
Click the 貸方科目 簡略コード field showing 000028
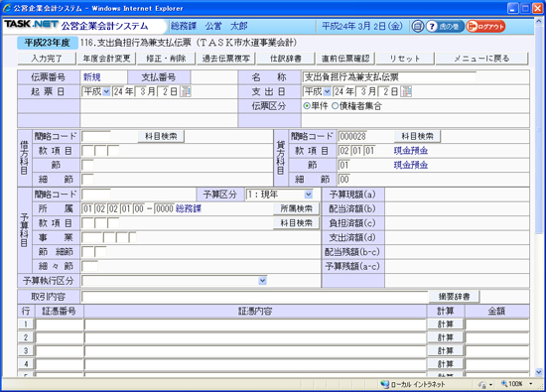352,136
